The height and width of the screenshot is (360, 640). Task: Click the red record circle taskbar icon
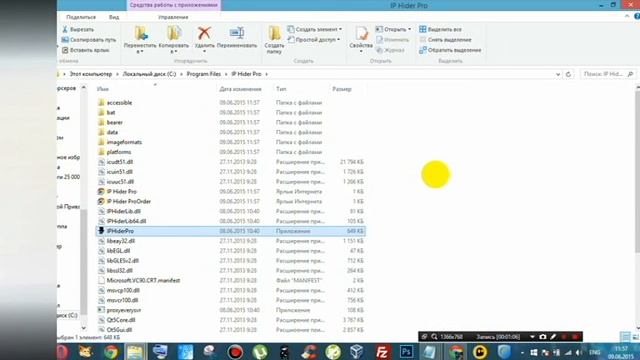point(235,352)
